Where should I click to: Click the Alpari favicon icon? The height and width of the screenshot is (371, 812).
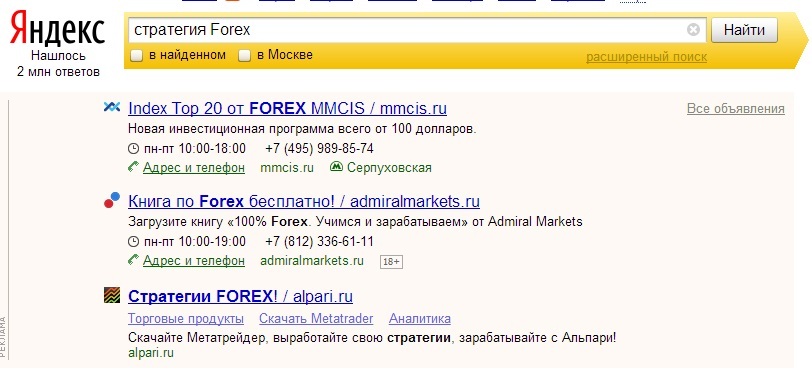click(112, 295)
